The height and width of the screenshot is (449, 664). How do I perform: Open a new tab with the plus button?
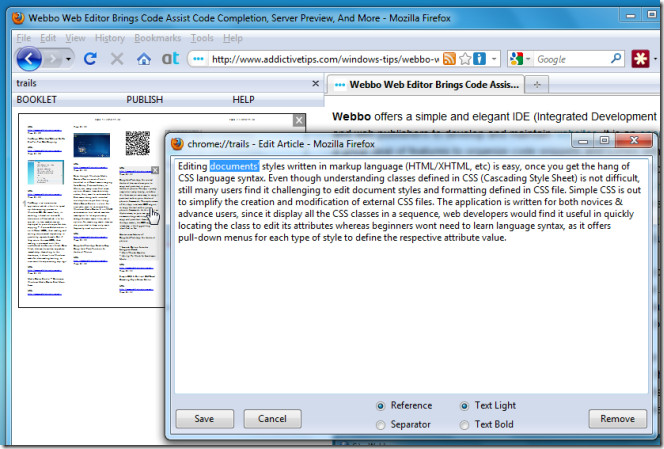pos(537,85)
